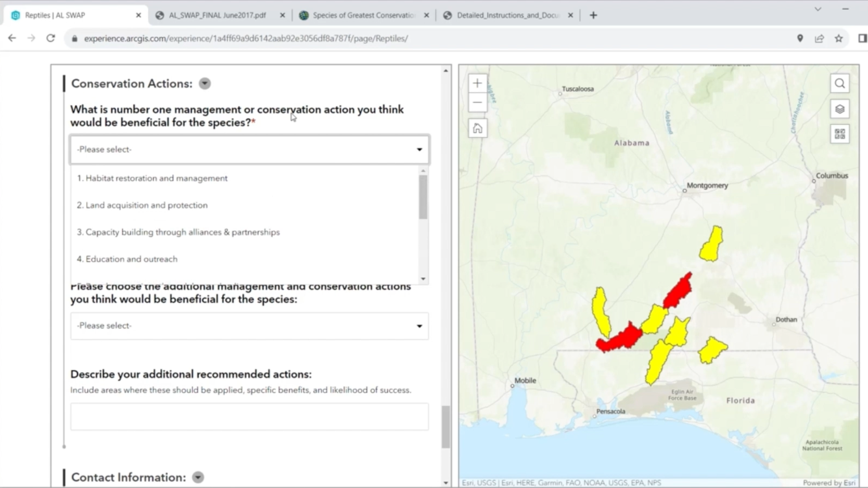The height and width of the screenshot is (488, 868).
Task: Bookmark this page with the star icon
Action: coord(838,38)
